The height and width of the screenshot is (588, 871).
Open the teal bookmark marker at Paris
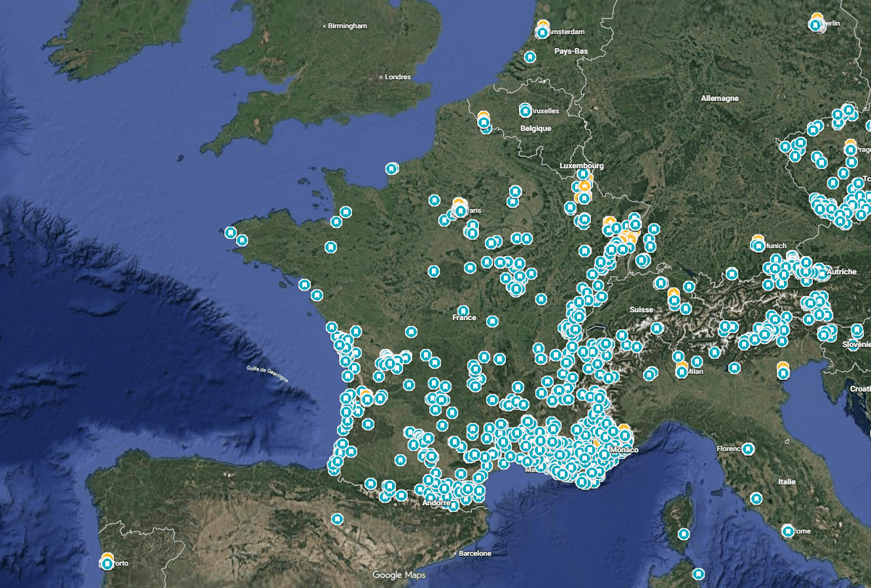click(x=460, y=211)
